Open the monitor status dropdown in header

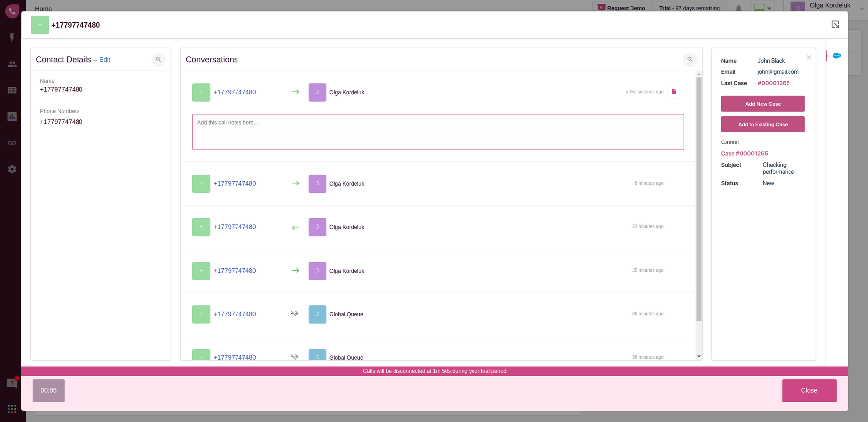click(x=763, y=8)
